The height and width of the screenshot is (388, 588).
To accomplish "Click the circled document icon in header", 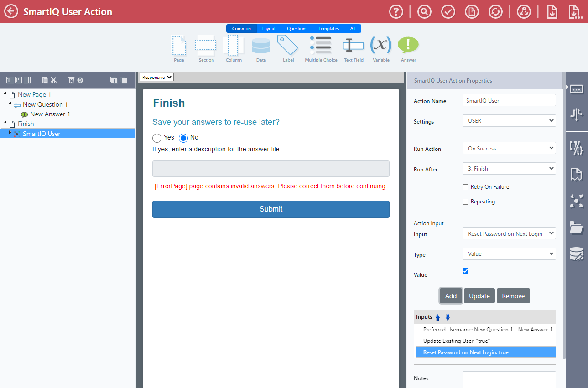I will pyautogui.click(x=472, y=11).
